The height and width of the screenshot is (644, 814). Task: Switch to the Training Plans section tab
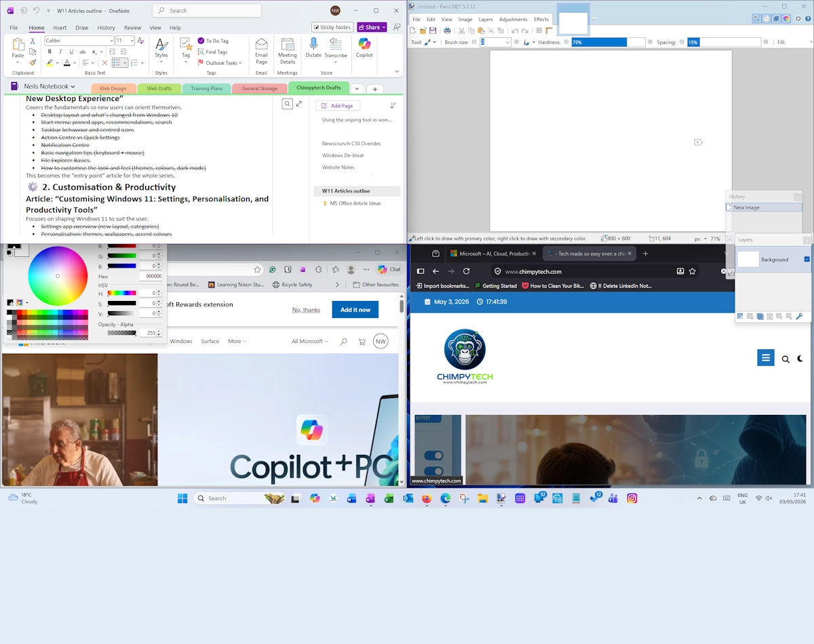pos(206,88)
